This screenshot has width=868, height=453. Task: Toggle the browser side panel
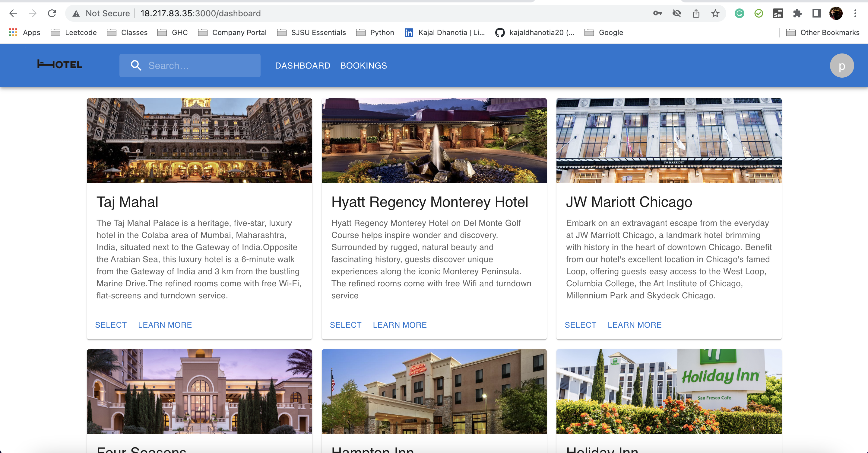point(816,14)
